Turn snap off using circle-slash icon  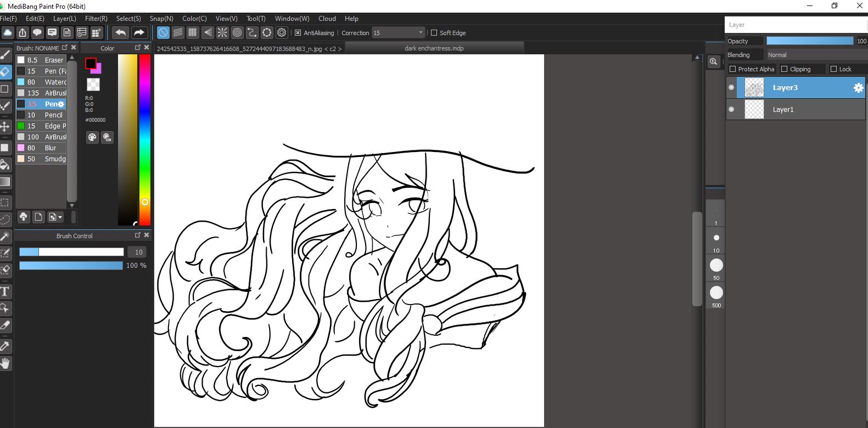163,32
